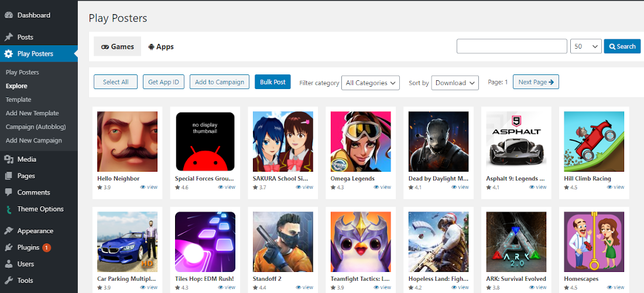This screenshot has height=293, width=644.
Task: Click the Appearance brush icon
Action: coord(8,231)
